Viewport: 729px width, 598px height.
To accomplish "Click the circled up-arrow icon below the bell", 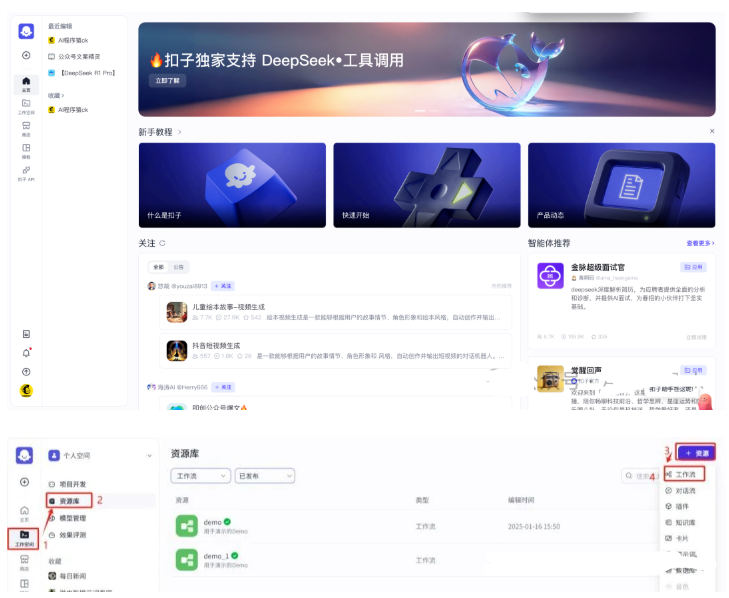I will pyautogui.click(x=26, y=372).
